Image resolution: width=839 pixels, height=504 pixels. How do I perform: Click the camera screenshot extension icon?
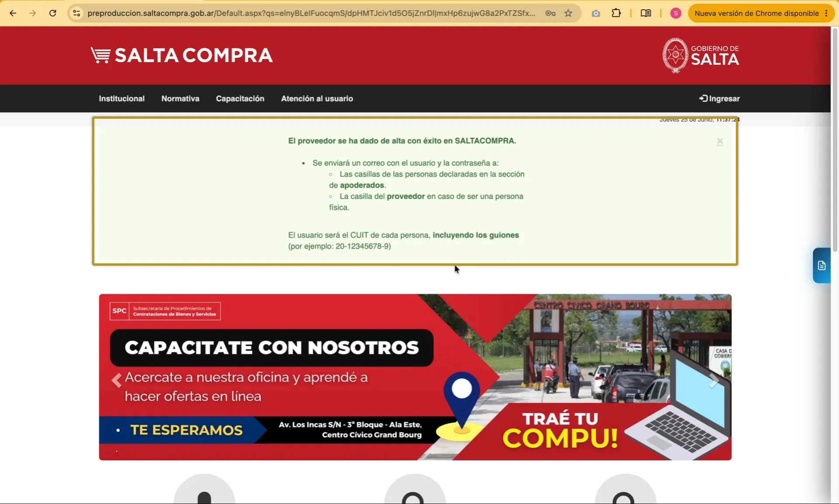pyautogui.click(x=596, y=14)
